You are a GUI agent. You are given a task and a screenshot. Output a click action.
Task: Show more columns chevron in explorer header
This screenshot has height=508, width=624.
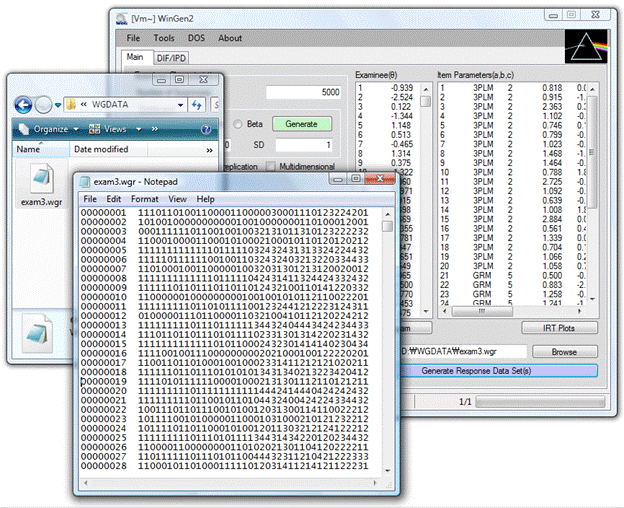pyautogui.click(x=210, y=150)
